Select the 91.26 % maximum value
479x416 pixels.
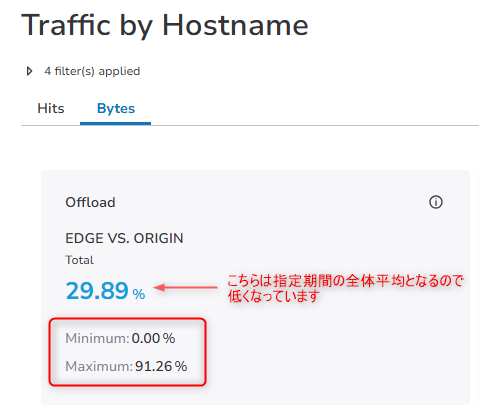(x=161, y=366)
